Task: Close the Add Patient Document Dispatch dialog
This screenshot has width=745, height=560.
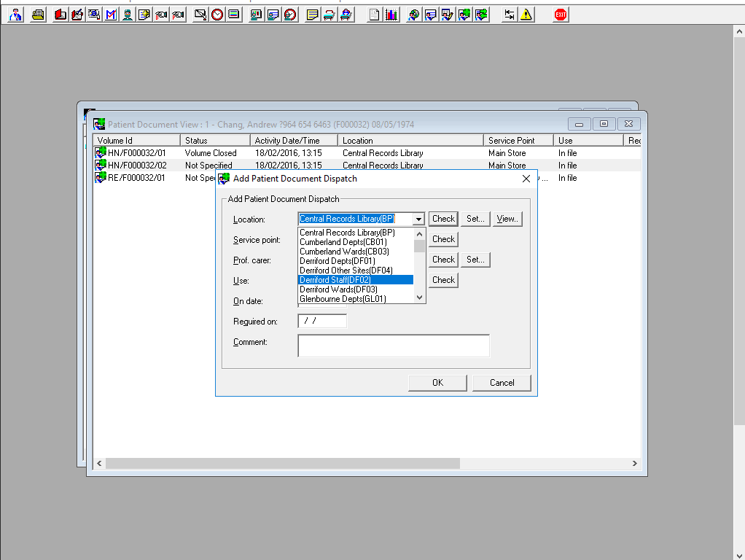Action: [526, 179]
